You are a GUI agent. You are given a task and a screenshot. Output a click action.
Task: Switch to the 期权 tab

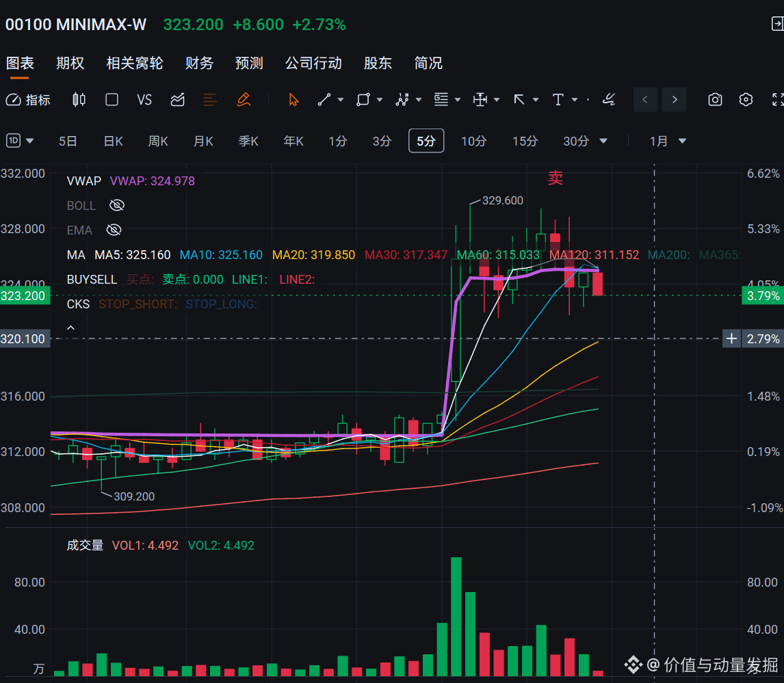70,64
